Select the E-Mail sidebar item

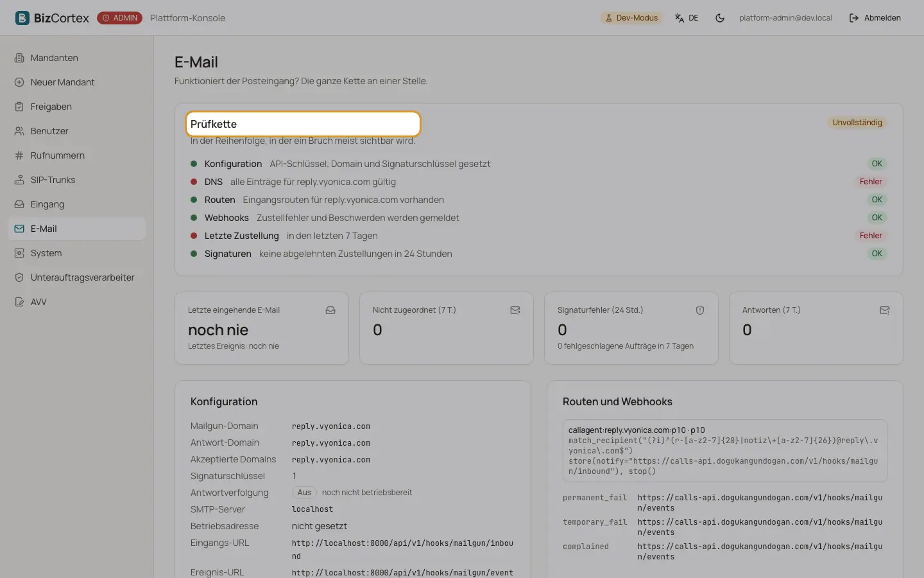pyautogui.click(x=77, y=229)
